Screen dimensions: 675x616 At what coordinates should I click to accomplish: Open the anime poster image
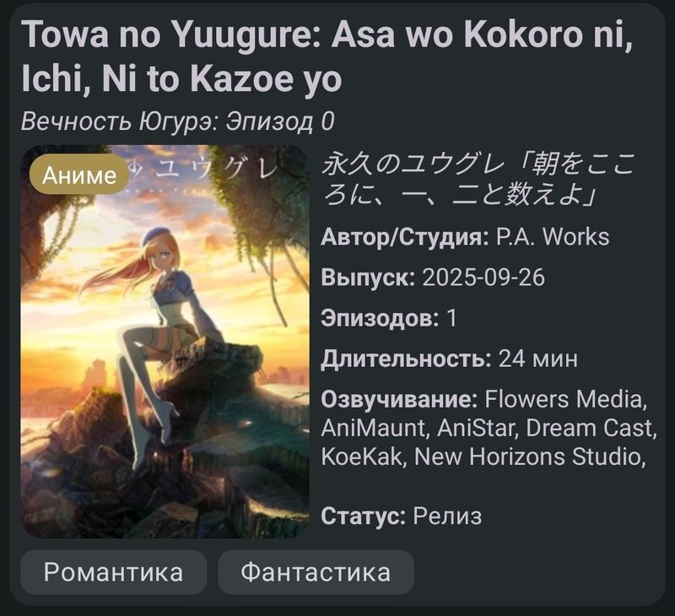coord(165,342)
